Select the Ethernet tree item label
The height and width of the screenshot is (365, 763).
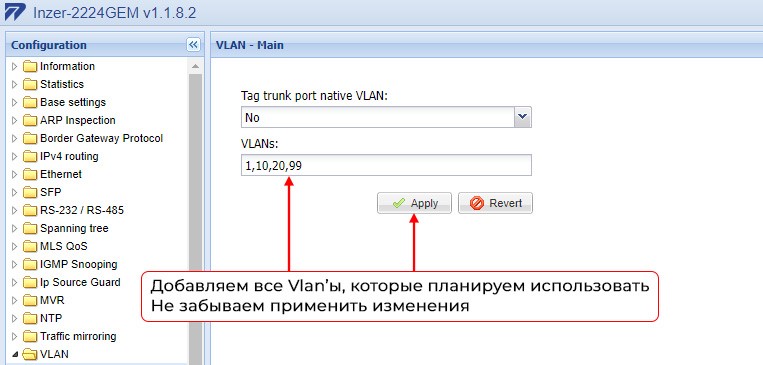(x=61, y=174)
